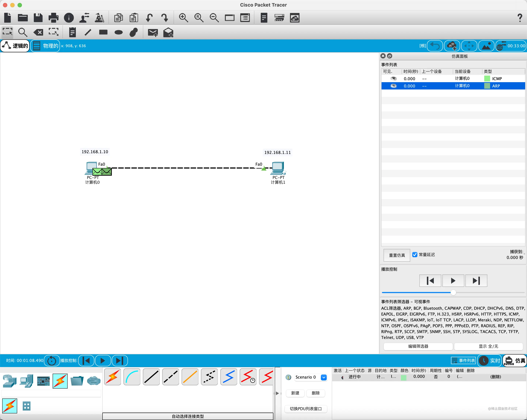
Task: Click the ARP event color swatch
Action: pyautogui.click(x=487, y=86)
